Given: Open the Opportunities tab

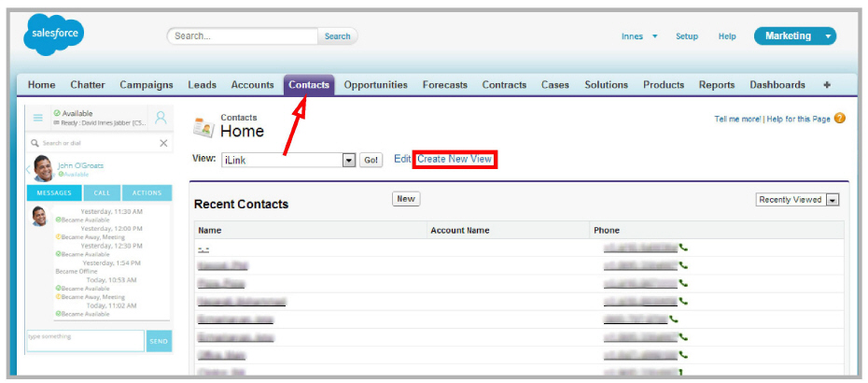Looking at the screenshot, I should (x=375, y=85).
